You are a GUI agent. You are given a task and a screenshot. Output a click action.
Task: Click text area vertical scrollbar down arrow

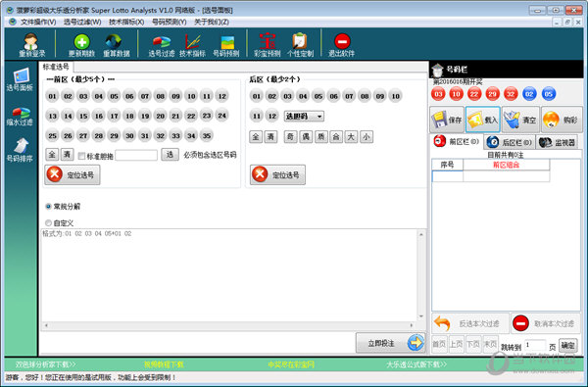click(x=421, y=316)
